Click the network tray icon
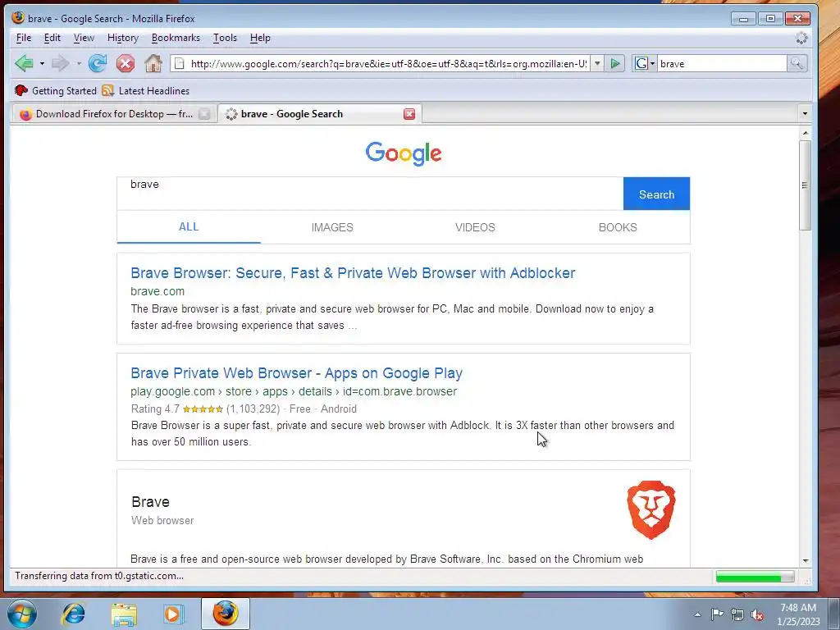Image resolution: width=840 pixels, height=630 pixels. [x=737, y=614]
